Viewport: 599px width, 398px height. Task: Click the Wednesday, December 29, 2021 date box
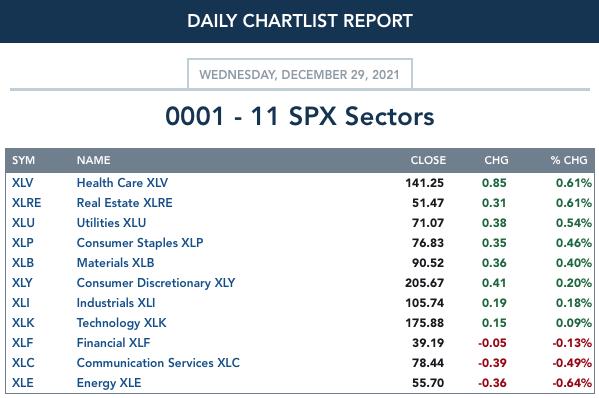click(x=300, y=74)
